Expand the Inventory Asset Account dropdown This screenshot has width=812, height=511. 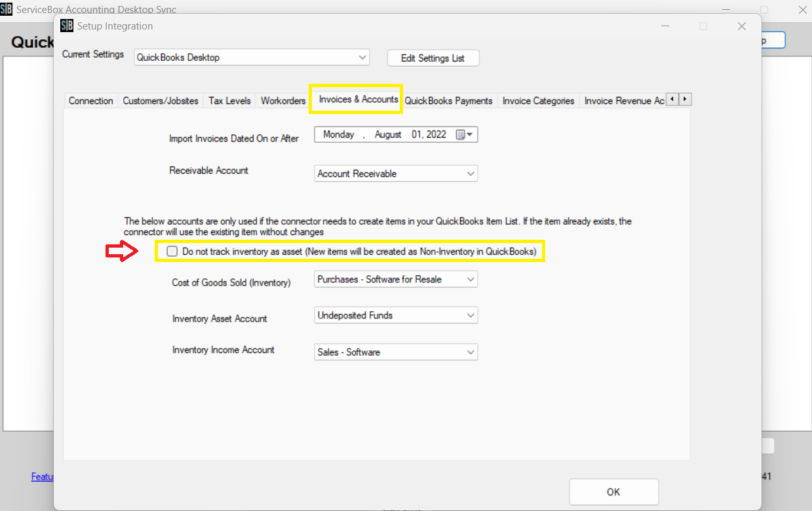[x=396, y=315]
